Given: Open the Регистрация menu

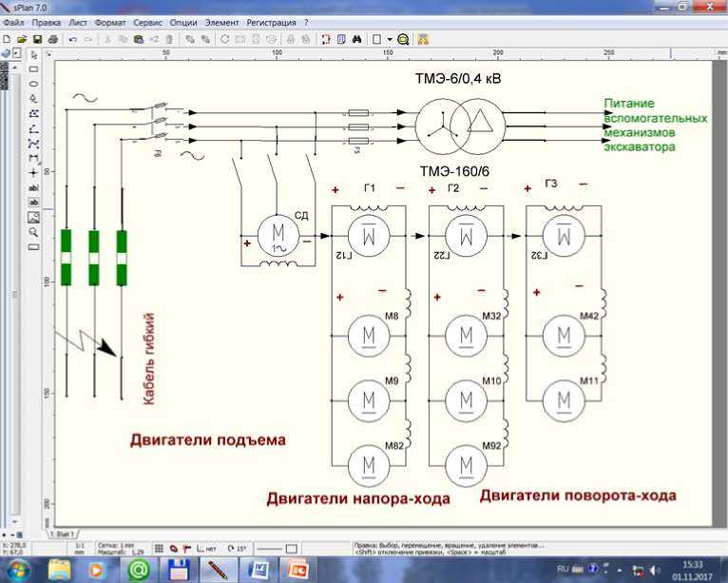Looking at the screenshot, I should tap(271, 22).
